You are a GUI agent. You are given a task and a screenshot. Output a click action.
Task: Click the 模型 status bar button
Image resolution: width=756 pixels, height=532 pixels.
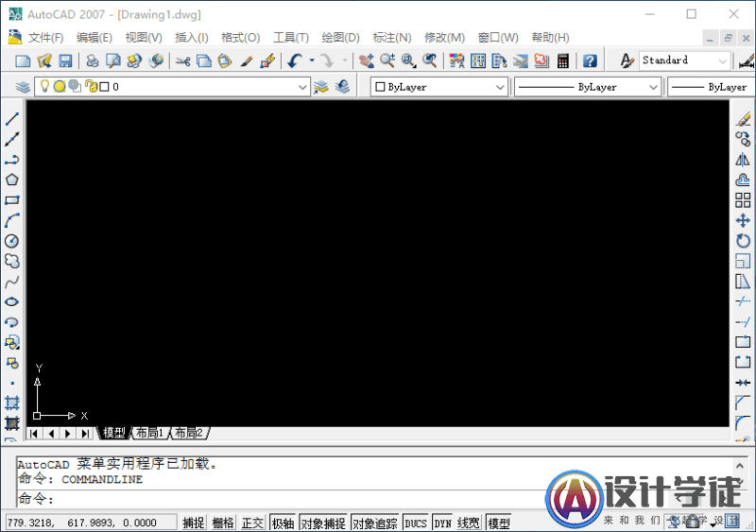499,523
